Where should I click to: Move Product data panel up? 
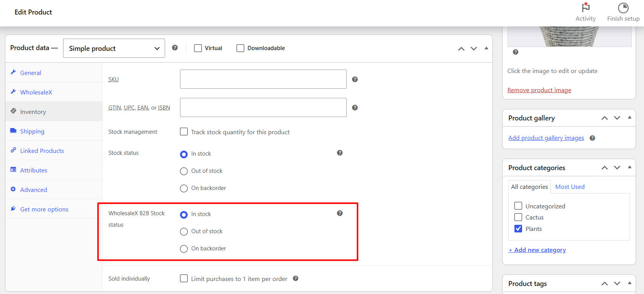(x=461, y=49)
